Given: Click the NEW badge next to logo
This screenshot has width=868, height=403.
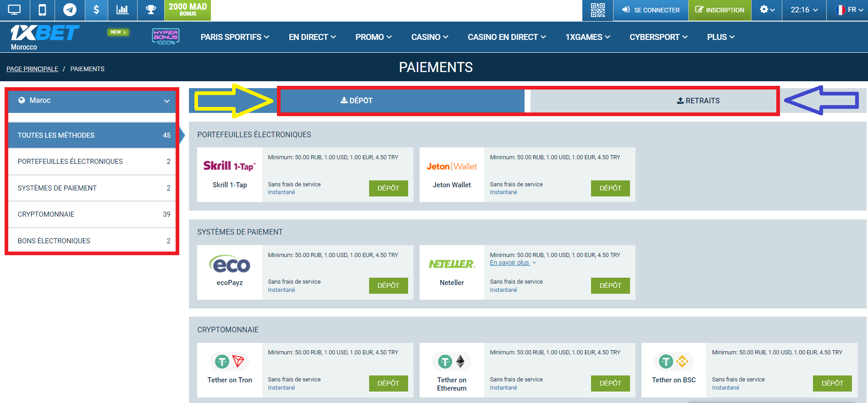Looking at the screenshot, I should click(x=118, y=32).
